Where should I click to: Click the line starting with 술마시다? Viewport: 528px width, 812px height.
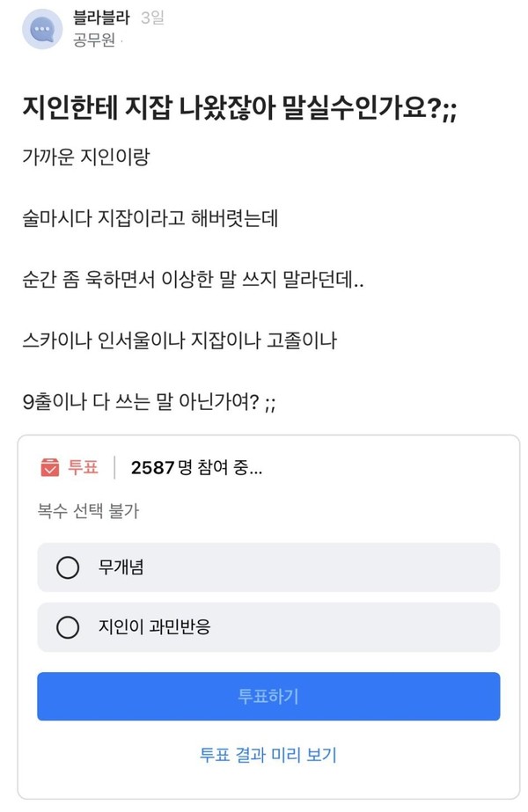coord(150,219)
